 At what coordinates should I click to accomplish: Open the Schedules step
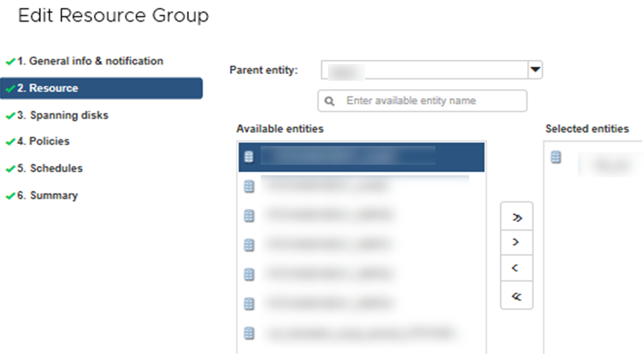pos(56,168)
